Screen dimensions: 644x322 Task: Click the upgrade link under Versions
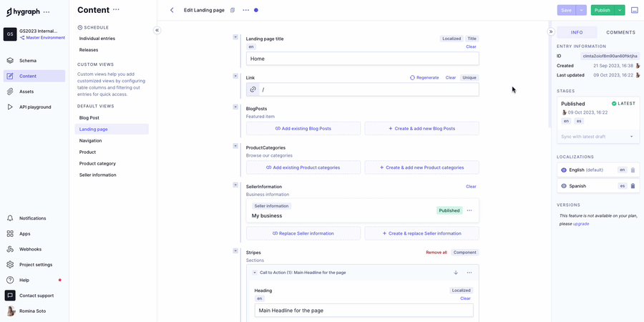point(581,224)
